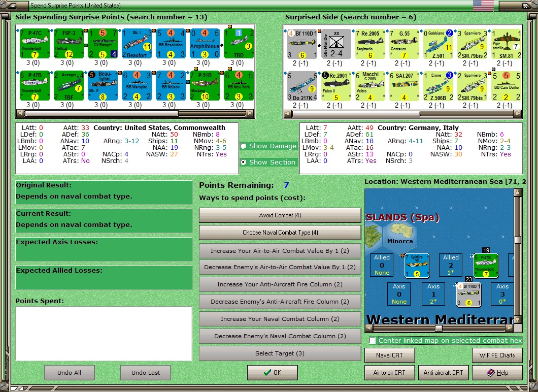Screen dimensions: 538x392
Task: Select the P-47B Thunderbolt counter in spending side
Action: click(x=35, y=86)
